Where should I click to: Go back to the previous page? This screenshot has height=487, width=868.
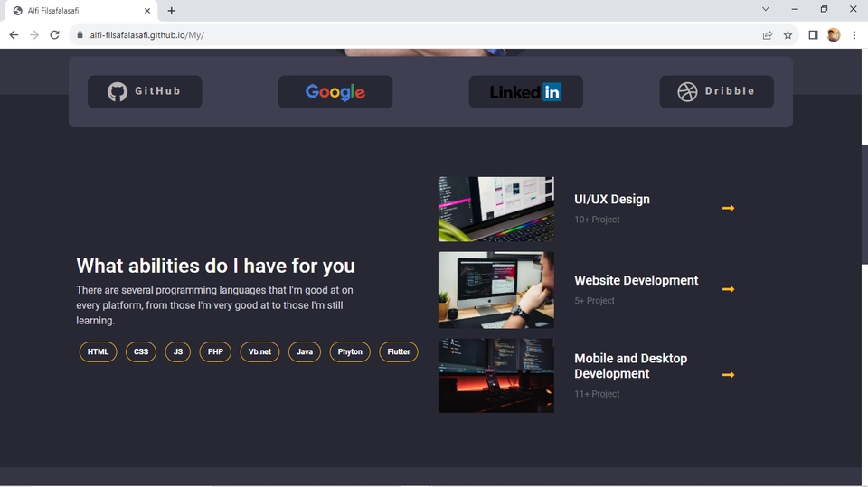[14, 35]
